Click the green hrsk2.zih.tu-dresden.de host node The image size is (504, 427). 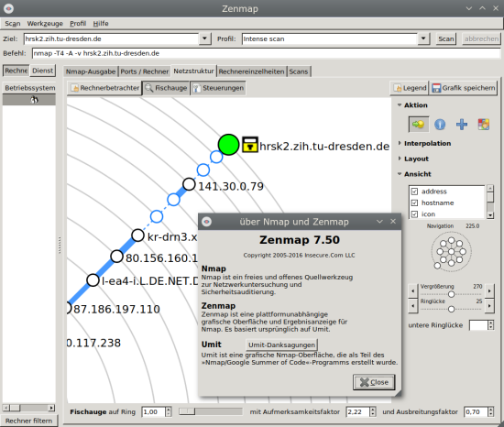click(x=228, y=145)
